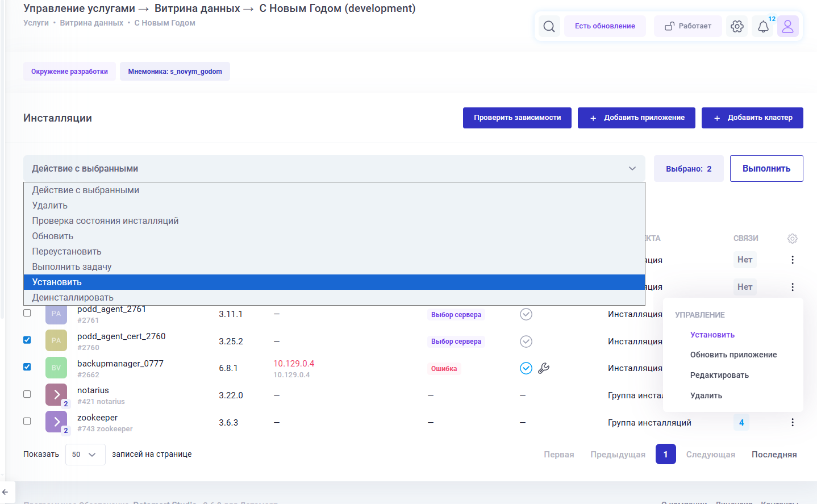Click the PA avatar of podd_agent_cert_2760
This screenshot has height=504, width=817.
coord(56,340)
